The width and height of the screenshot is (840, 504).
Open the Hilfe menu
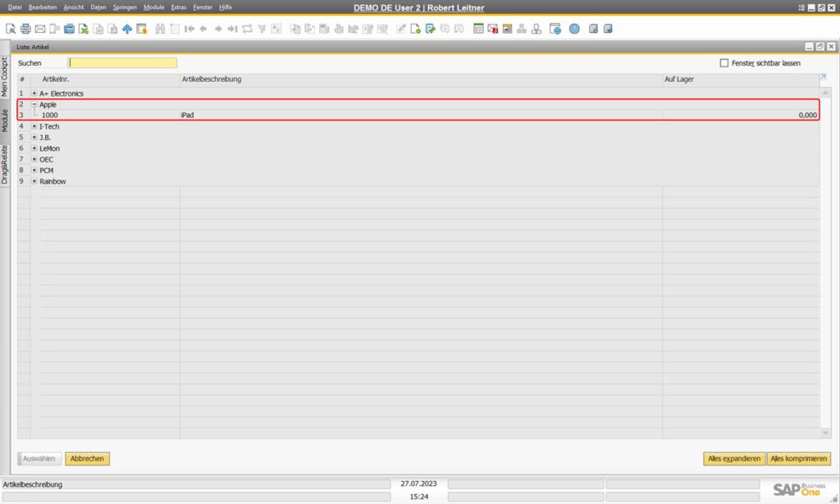point(226,7)
